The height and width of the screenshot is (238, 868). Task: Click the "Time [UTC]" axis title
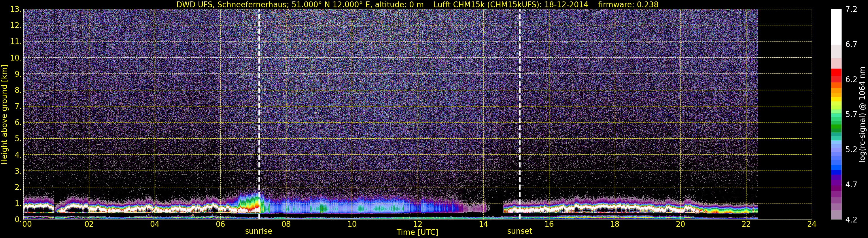pyautogui.click(x=417, y=232)
